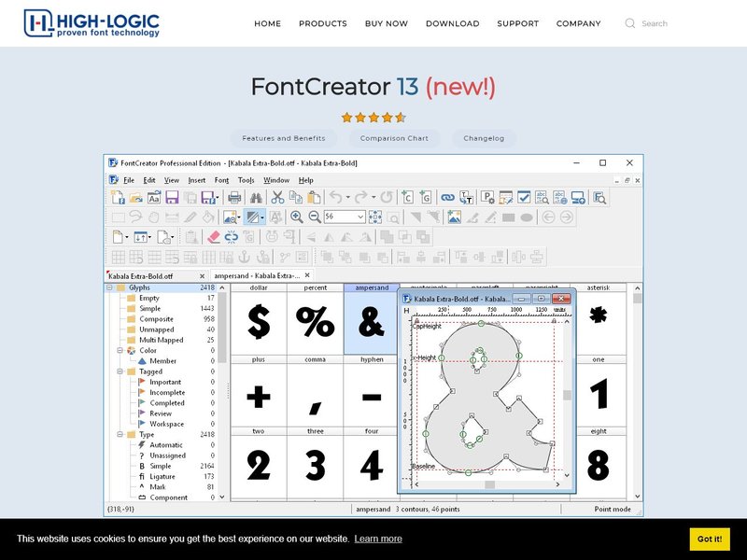Open the Insert menu

click(x=196, y=180)
